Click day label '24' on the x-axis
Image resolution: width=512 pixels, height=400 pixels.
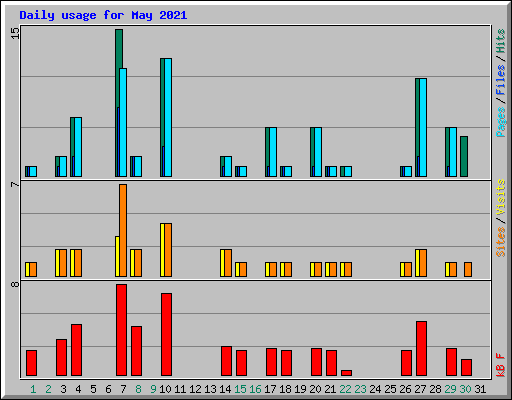(x=375, y=389)
